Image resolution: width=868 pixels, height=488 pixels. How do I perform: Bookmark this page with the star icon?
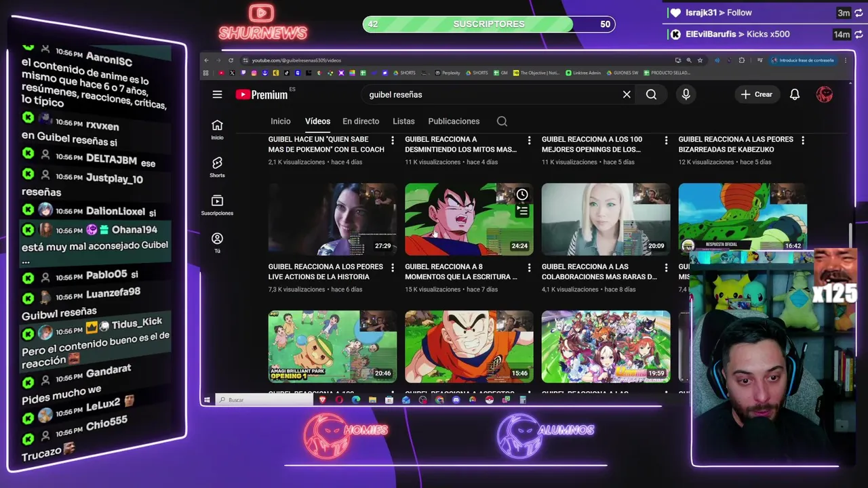pyautogui.click(x=700, y=60)
